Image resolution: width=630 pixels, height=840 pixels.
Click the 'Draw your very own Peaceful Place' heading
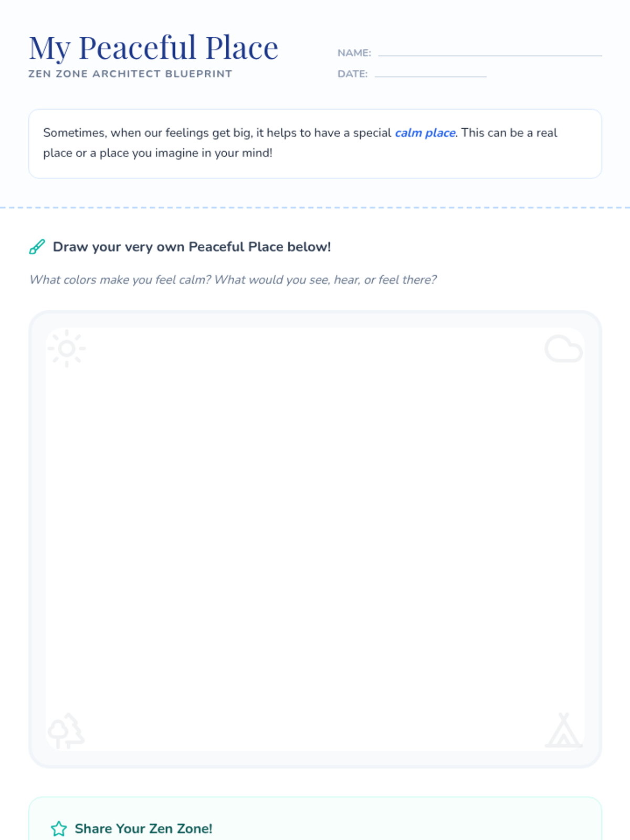192,247
